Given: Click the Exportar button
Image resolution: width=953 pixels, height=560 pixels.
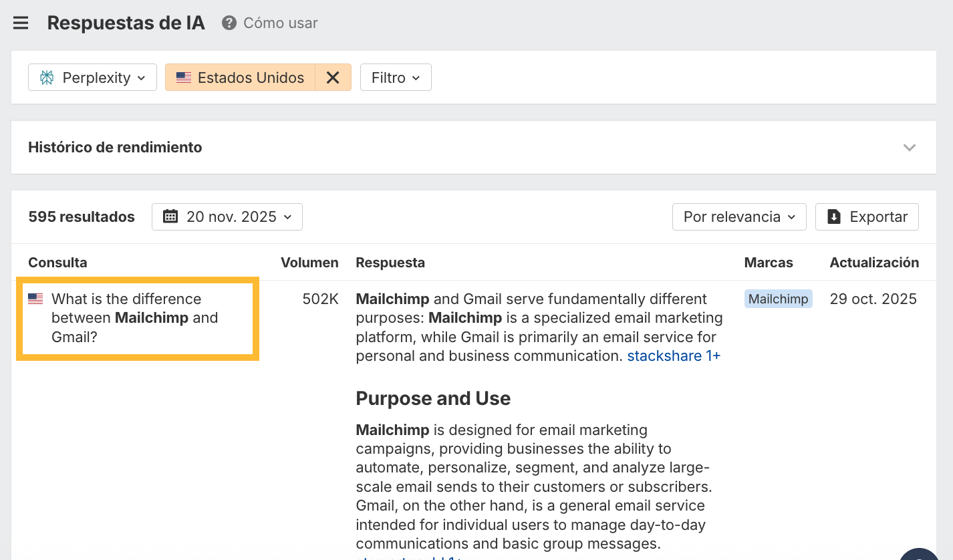Looking at the screenshot, I should point(867,217).
